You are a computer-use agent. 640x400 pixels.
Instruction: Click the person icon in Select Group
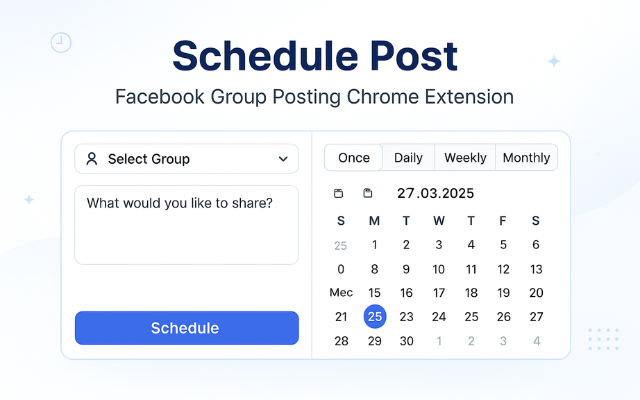click(92, 159)
